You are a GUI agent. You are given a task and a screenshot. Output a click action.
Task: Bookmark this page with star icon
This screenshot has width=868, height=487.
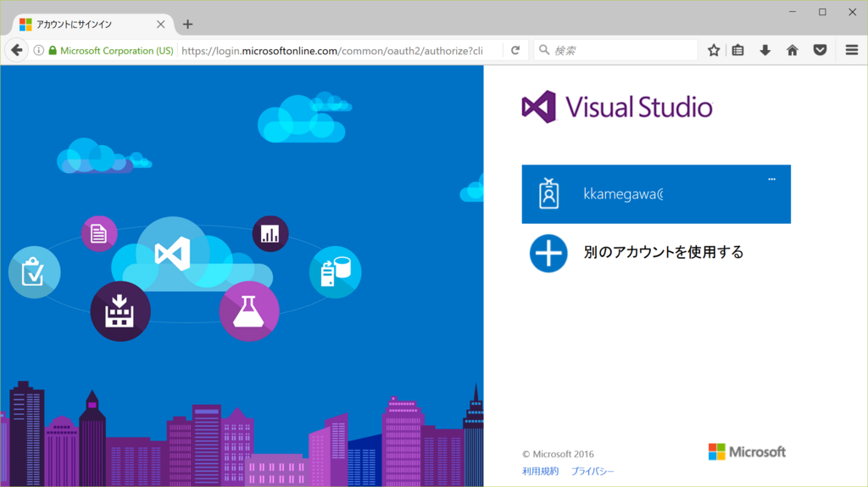pos(714,50)
